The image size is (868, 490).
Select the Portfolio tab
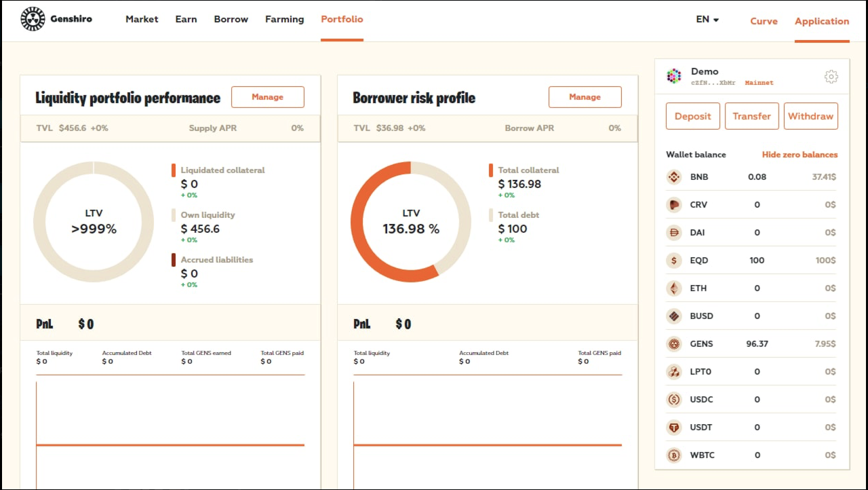coord(342,20)
